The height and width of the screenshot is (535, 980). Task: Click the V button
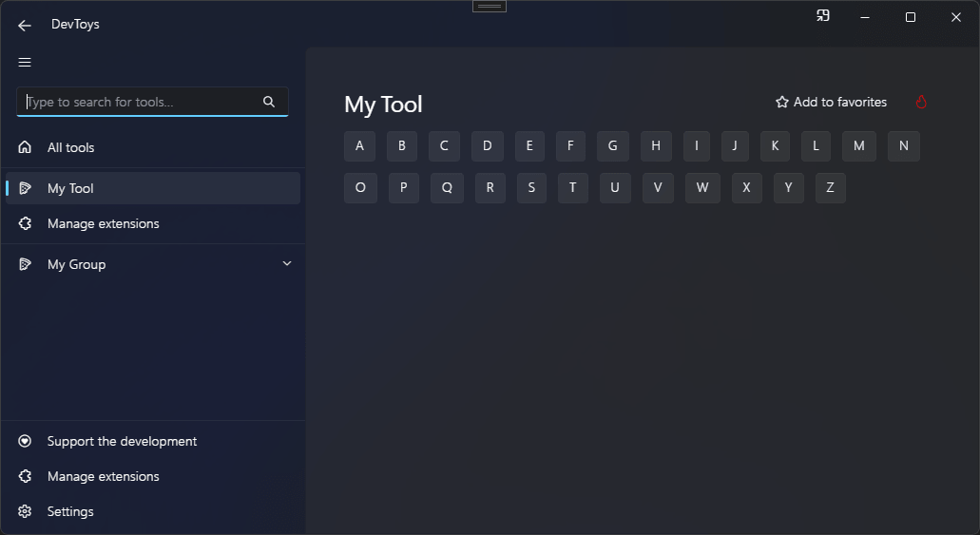(658, 188)
